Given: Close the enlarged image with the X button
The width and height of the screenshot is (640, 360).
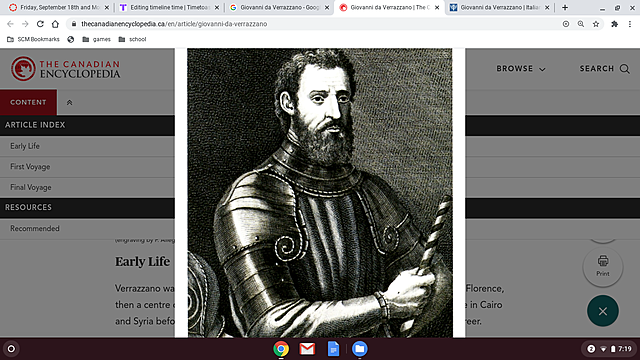Looking at the screenshot, I should tap(603, 311).
